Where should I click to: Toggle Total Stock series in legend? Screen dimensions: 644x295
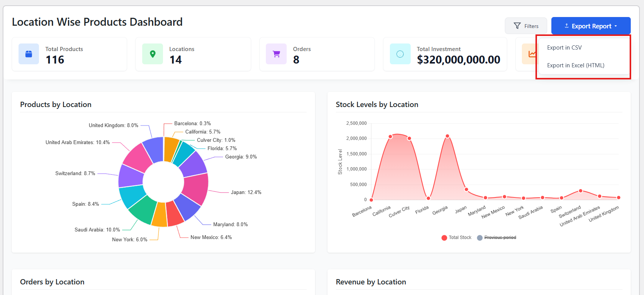point(460,238)
